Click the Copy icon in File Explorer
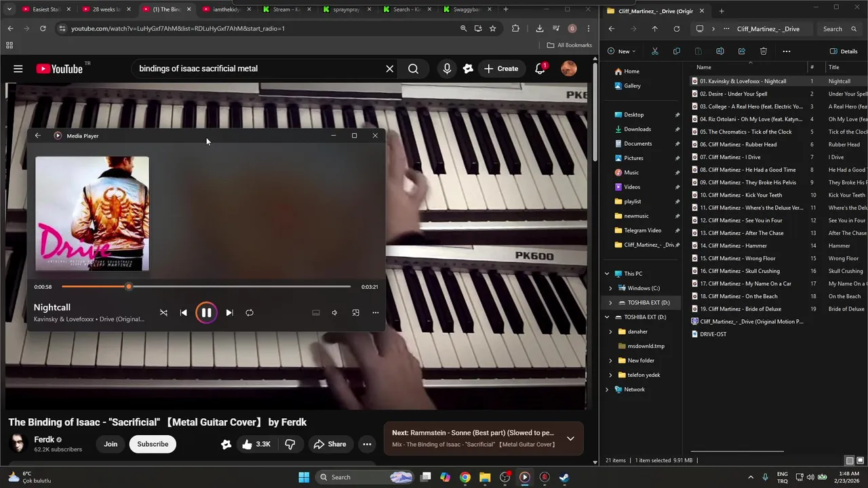 676,52
